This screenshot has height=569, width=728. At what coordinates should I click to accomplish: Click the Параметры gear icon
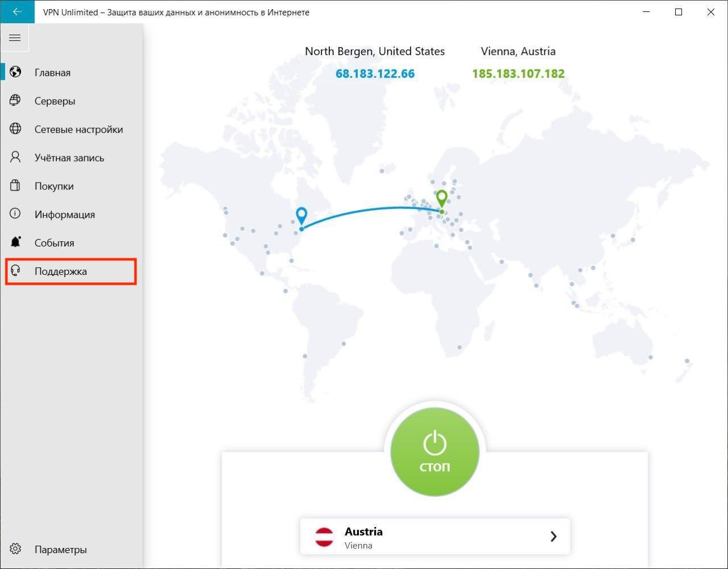click(15, 549)
